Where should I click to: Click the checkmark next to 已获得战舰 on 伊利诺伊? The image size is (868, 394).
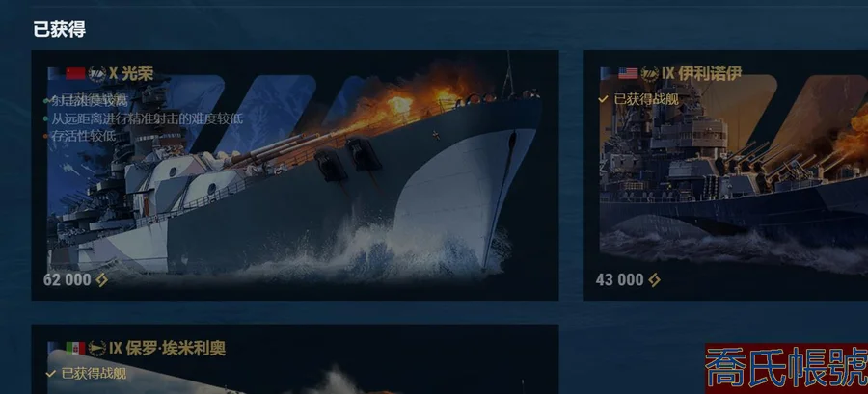click(x=604, y=99)
